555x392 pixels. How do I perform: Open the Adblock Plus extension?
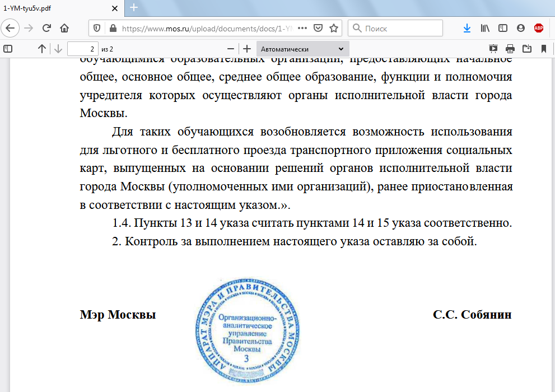click(539, 28)
